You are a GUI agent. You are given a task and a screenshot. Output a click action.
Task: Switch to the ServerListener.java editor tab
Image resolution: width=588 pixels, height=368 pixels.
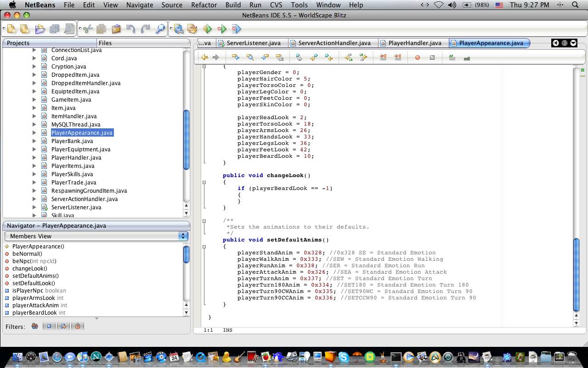click(253, 43)
